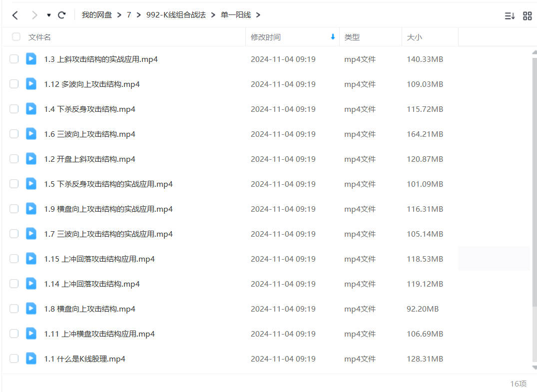
Task: Select file name 1.2 开盘上斜攻击结构.mp4
Action: coord(89,159)
